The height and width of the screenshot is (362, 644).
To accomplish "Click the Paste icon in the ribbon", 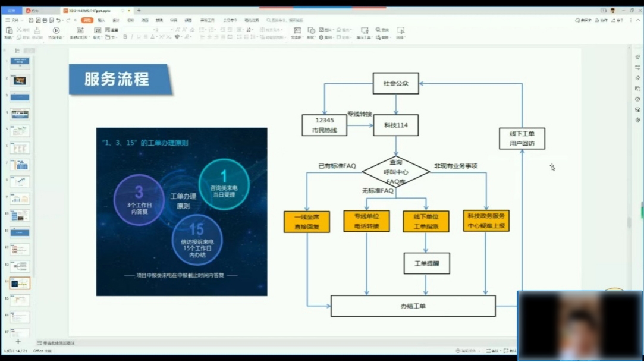I will pyautogui.click(x=9, y=30).
